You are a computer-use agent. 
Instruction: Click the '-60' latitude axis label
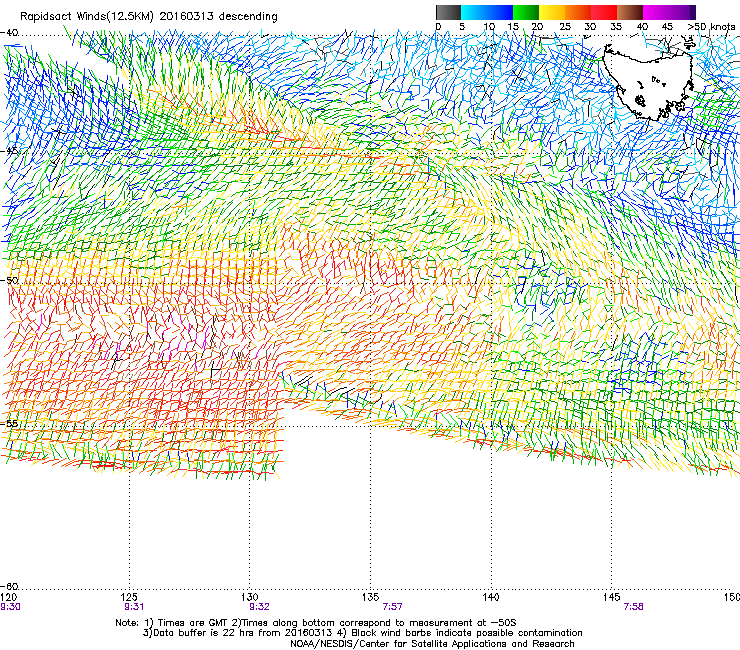(x=9, y=586)
